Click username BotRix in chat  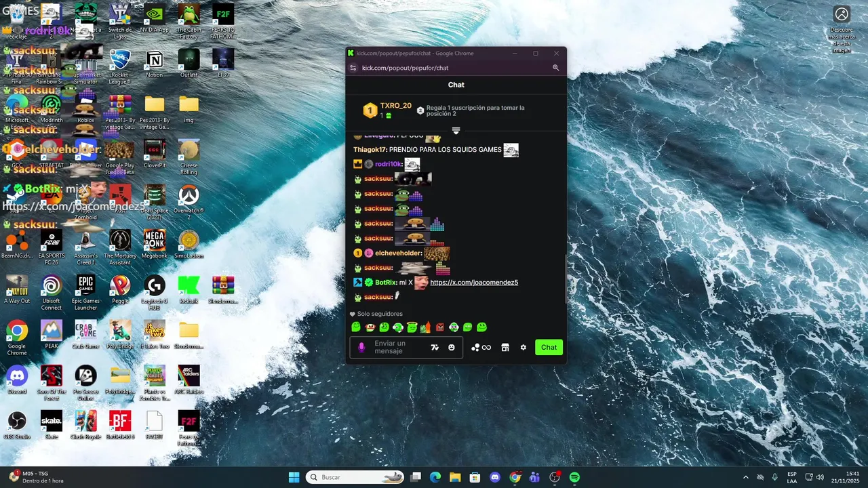386,283
